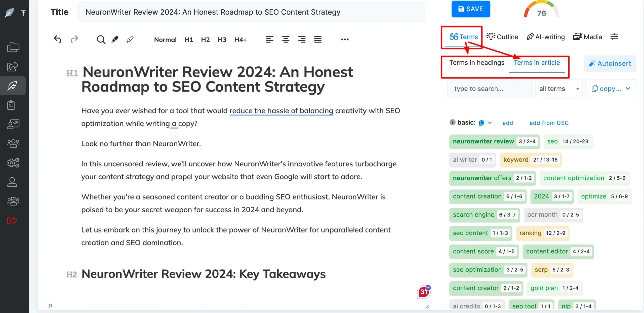The image size is (644, 313).
Task: Expand the all terms filter dropdown
Action: pyautogui.click(x=559, y=89)
